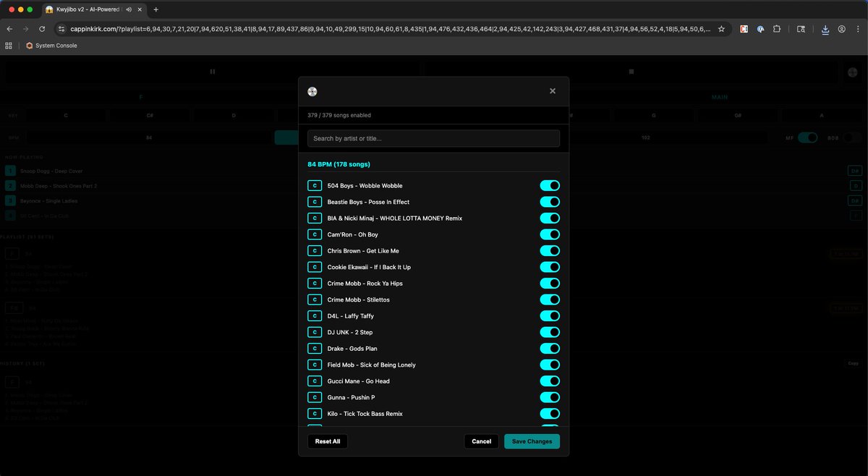This screenshot has height=476, width=868.
Task: Open the browser three-dot menu
Action: tap(858, 29)
